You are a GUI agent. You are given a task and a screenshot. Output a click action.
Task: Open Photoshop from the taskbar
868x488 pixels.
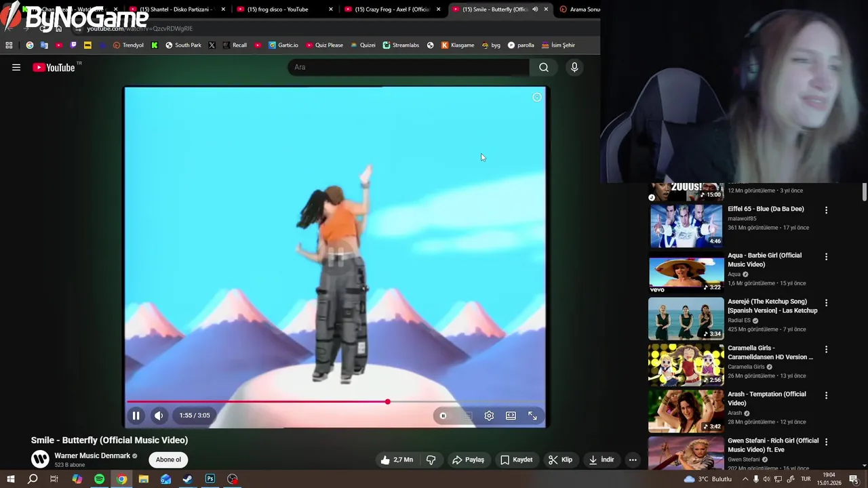pyautogui.click(x=210, y=479)
